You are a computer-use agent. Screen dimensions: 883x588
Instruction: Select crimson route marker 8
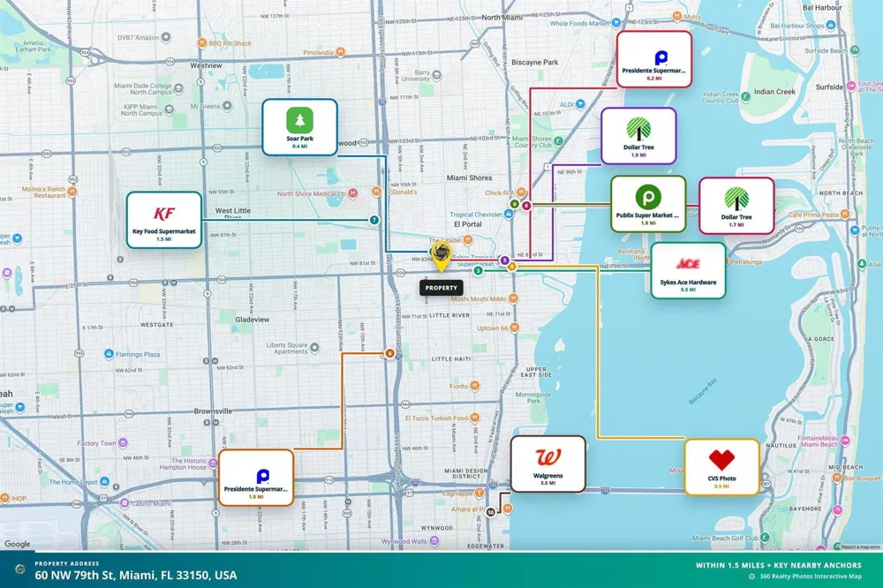(526, 206)
